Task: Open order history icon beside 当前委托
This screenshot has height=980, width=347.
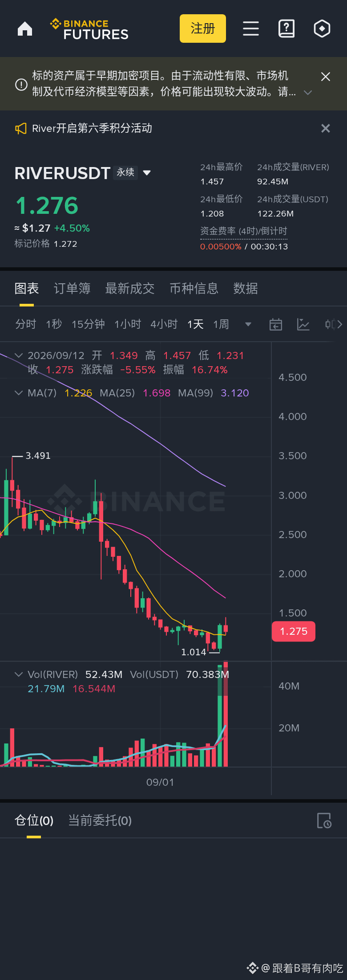Action: [x=324, y=821]
